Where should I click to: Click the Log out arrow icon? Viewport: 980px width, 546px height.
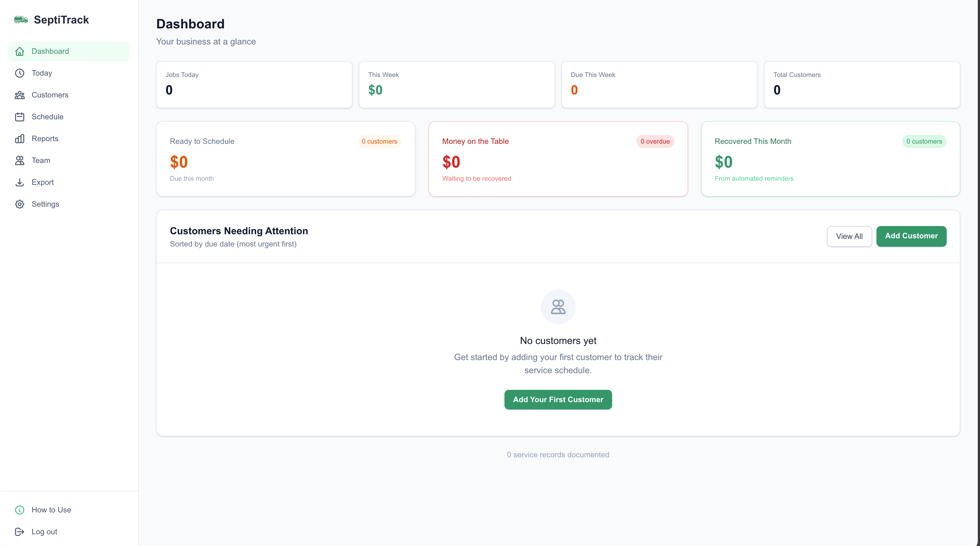pos(20,532)
